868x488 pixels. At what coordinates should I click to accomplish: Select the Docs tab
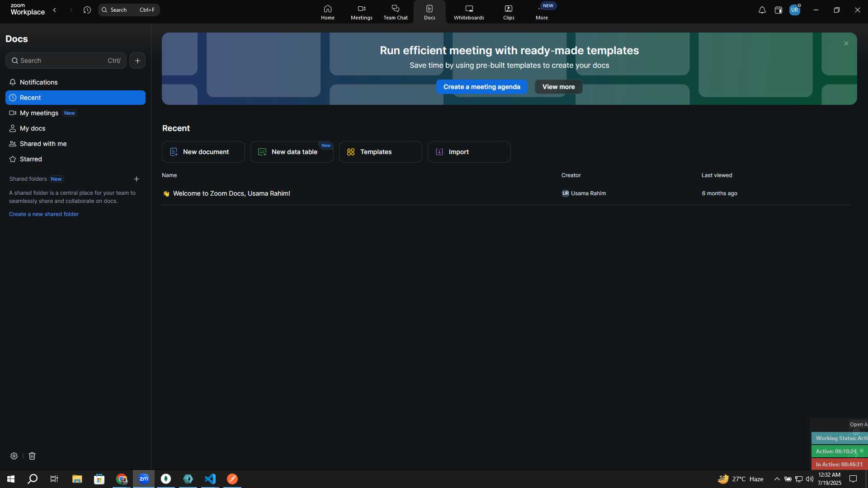(x=429, y=12)
